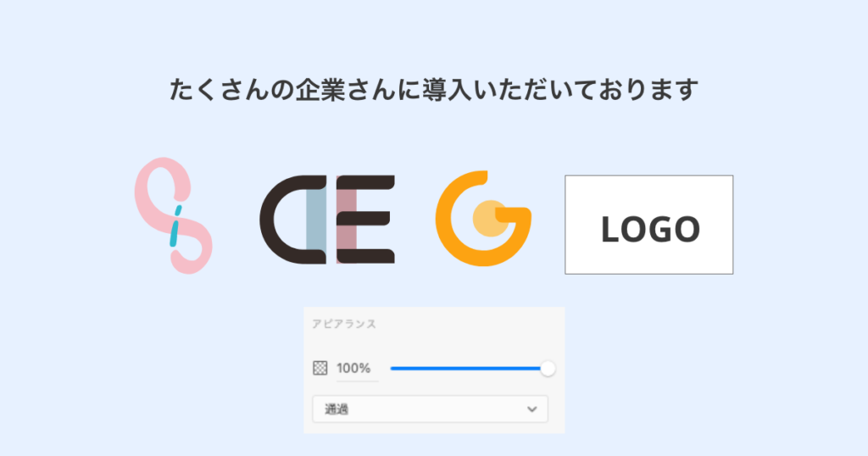Click the dusty pink stripe in CE logo

(x=347, y=220)
